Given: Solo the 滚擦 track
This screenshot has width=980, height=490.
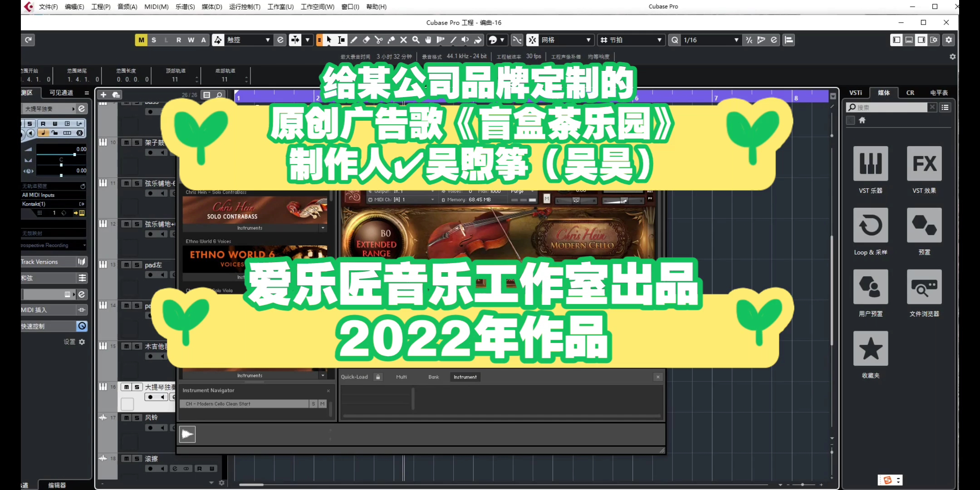Looking at the screenshot, I should pyautogui.click(x=137, y=459).
